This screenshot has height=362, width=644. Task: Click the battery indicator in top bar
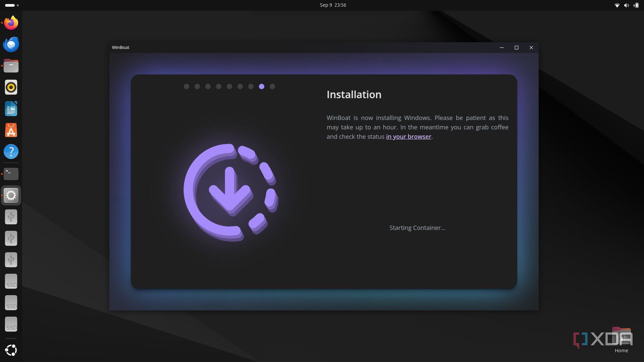click(636, 5)
